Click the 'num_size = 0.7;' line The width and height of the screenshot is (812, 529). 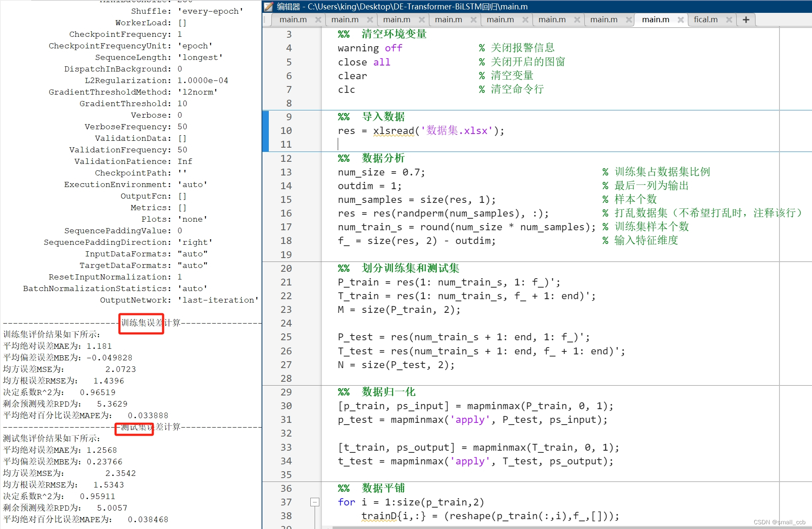(381, 172)
